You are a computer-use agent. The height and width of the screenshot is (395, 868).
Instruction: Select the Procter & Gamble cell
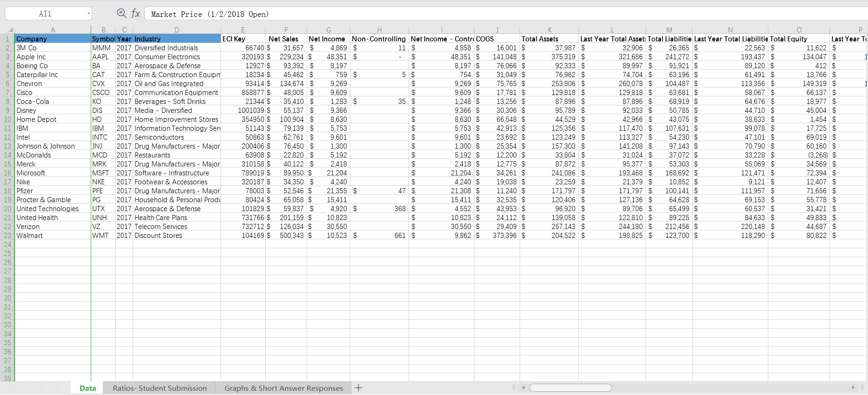(53, 199)
